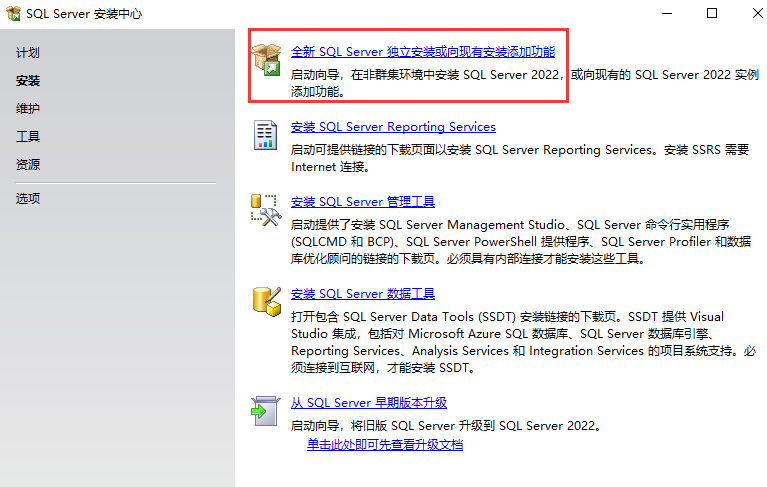This screenshot has height=487, width=767.
Task: Open 全新 SQL Server 独立安装 link
Action: click(x=423, y=52)
